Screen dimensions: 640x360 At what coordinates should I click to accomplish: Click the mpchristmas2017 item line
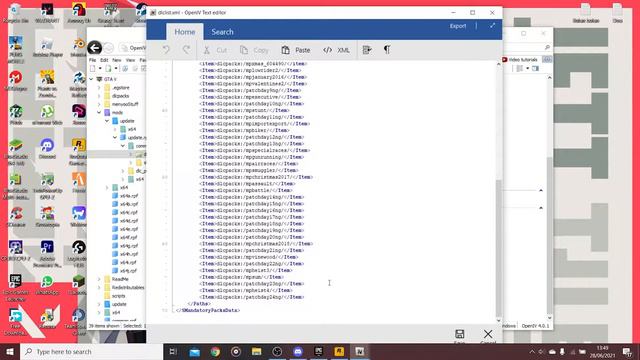(256, 177)
